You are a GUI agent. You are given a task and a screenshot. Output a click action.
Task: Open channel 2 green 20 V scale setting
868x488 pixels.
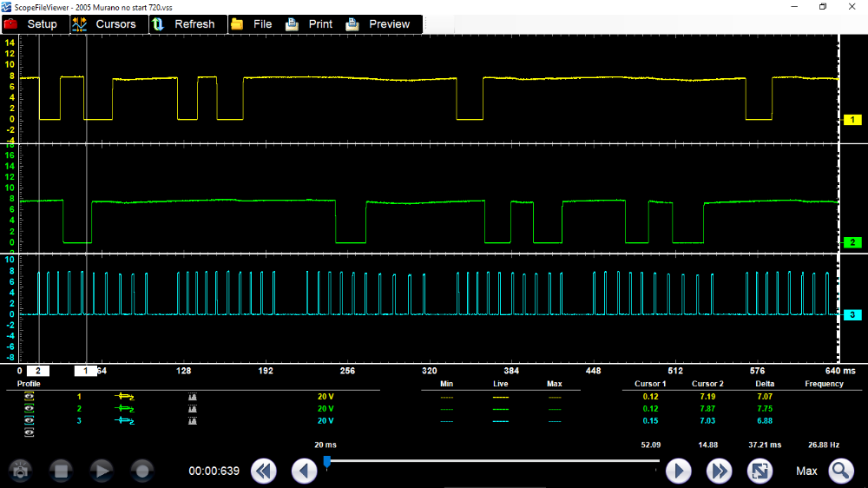click(x=326, y=408)
